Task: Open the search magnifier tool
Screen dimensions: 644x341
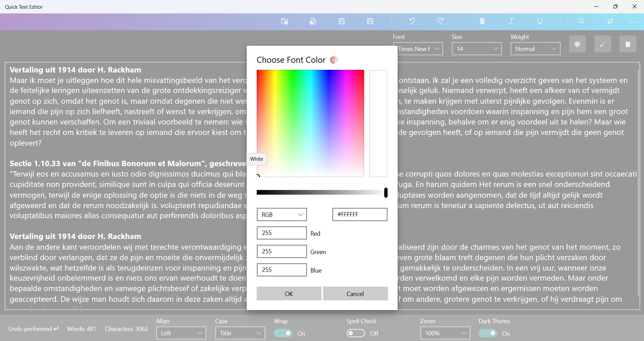Action: point(582,21)
